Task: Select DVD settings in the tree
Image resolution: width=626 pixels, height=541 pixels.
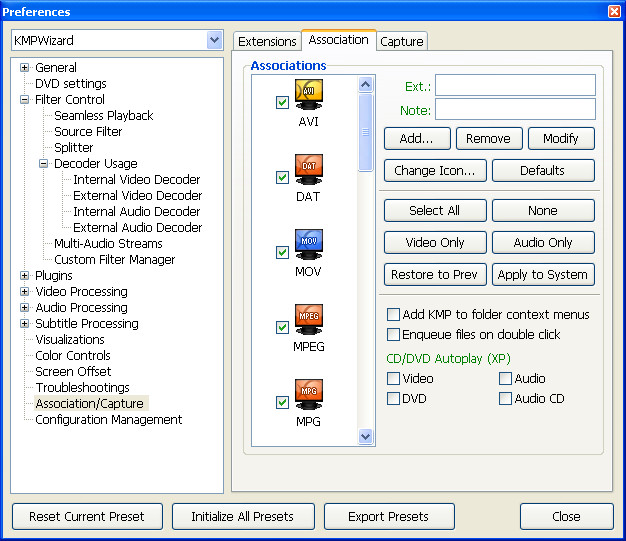Action: pyautogui.click(x=71, y=83)
